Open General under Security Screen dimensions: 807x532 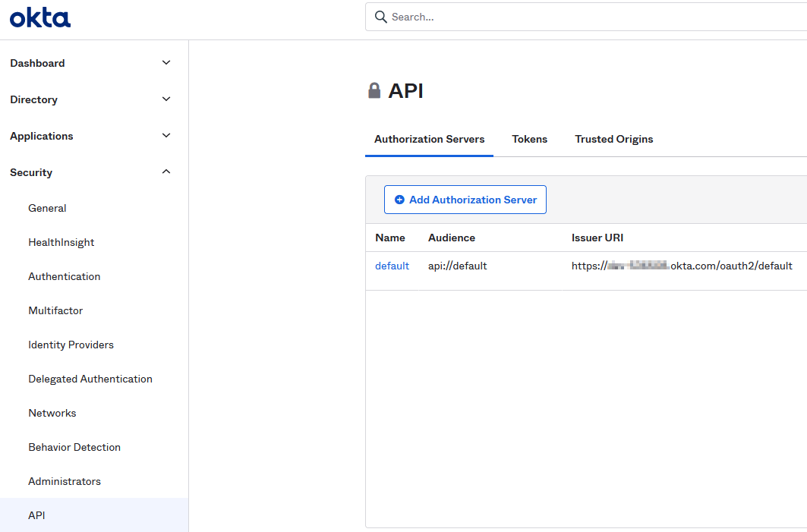(x=47, y=208)
